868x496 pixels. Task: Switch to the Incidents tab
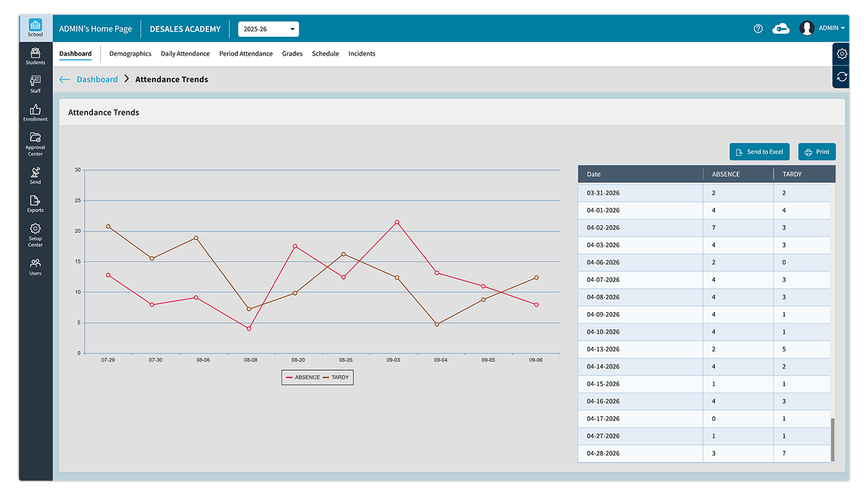tap(362, 54)
